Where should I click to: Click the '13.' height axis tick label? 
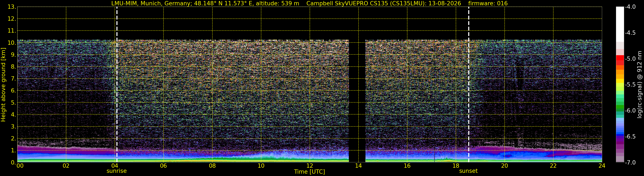tap(12, 7)
